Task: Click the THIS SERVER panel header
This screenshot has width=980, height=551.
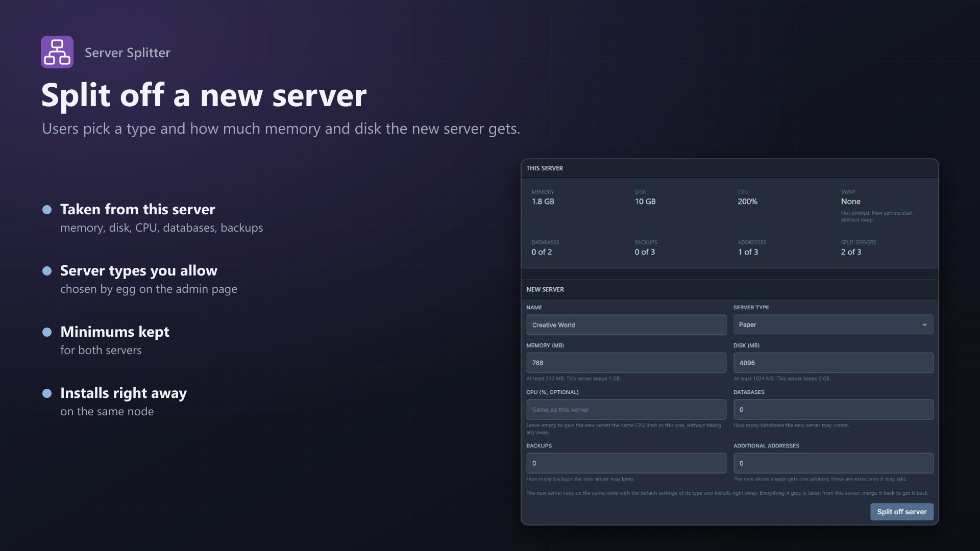Action: point(729,168)
